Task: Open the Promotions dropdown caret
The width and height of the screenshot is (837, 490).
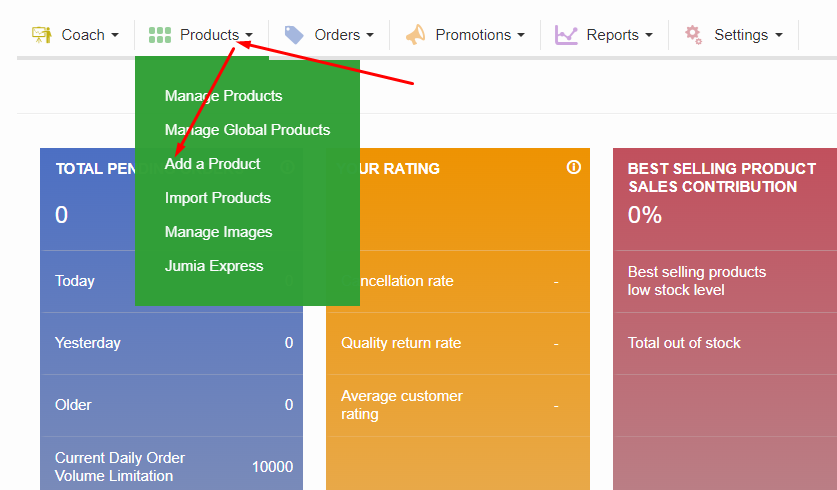Action: click(x=521, y=36)
